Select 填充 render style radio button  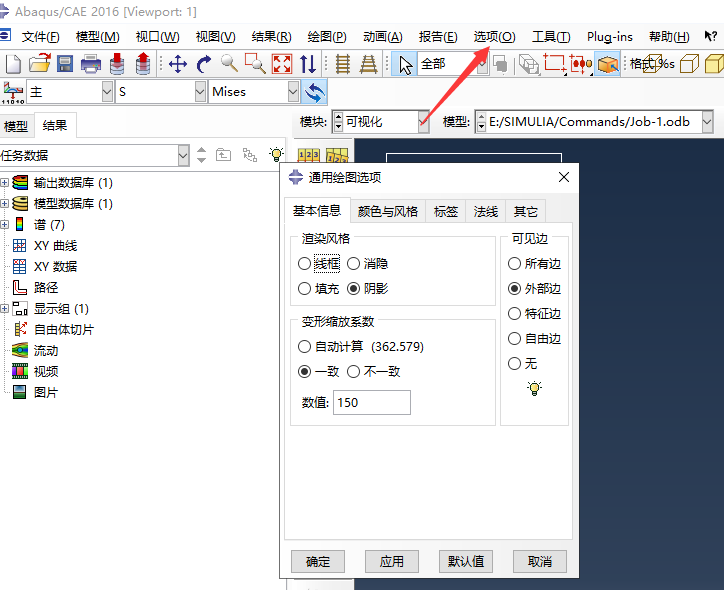coord(304,289)
